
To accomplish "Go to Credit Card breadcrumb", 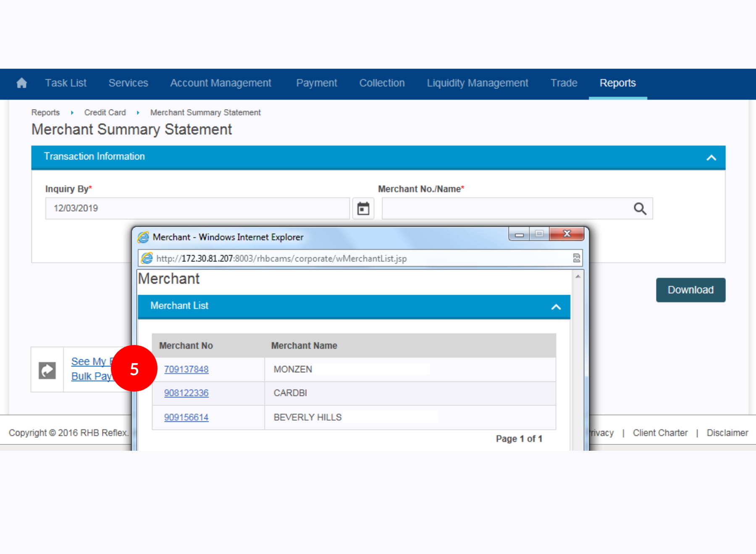I will tap(105, 112).
